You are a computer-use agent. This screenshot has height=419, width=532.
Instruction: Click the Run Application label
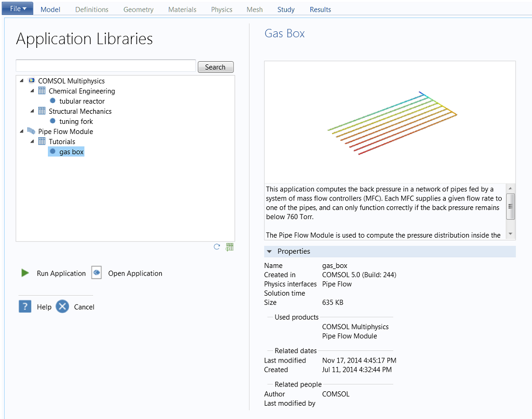pyautogui.click(x=61, y=273)
